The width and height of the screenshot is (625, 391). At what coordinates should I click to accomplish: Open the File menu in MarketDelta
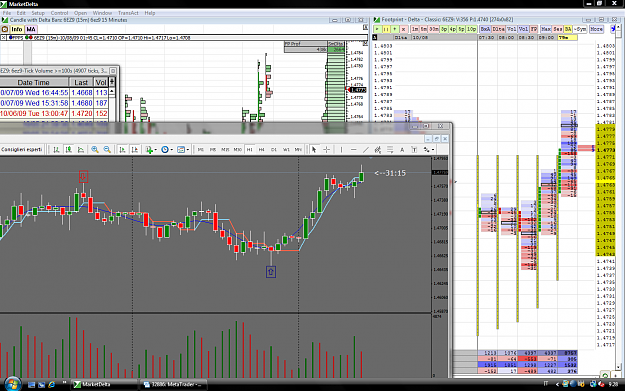click(7, 13)
